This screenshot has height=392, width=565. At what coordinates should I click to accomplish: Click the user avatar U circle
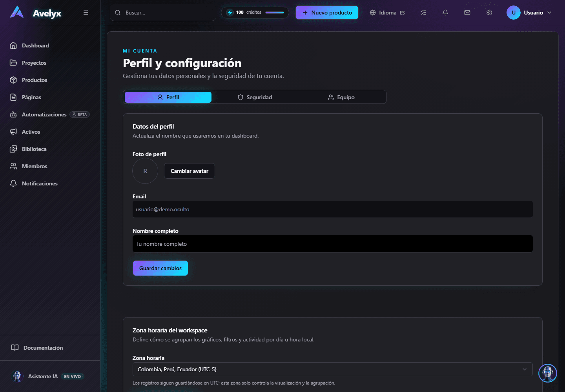pyautogui.click(x=514, y=13)
